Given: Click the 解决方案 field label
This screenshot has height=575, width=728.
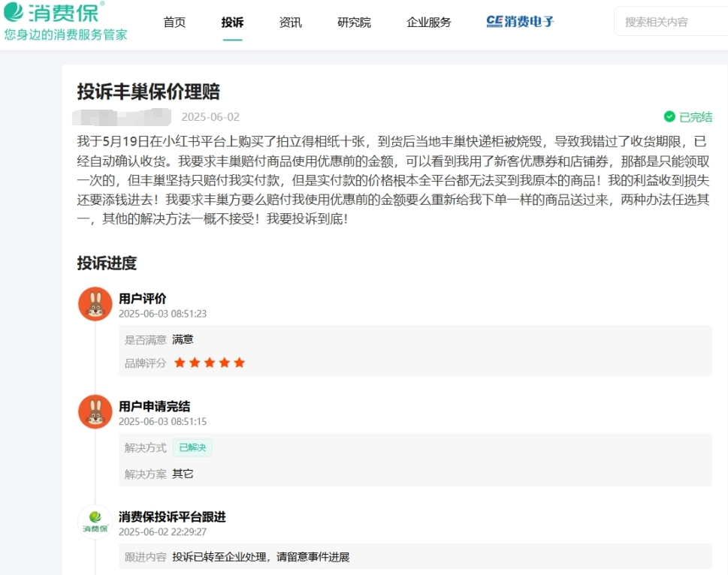Looking at the screenshot, I should coord(145,474).
